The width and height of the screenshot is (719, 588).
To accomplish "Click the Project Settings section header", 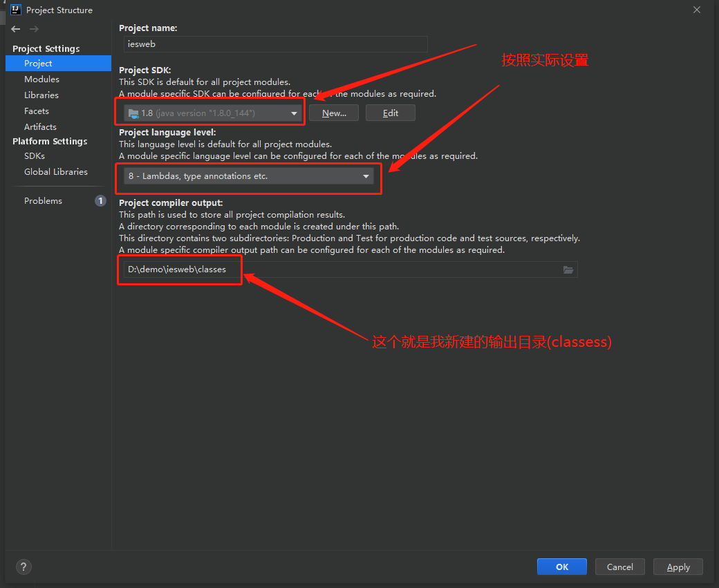I will (x=46, y=48).
